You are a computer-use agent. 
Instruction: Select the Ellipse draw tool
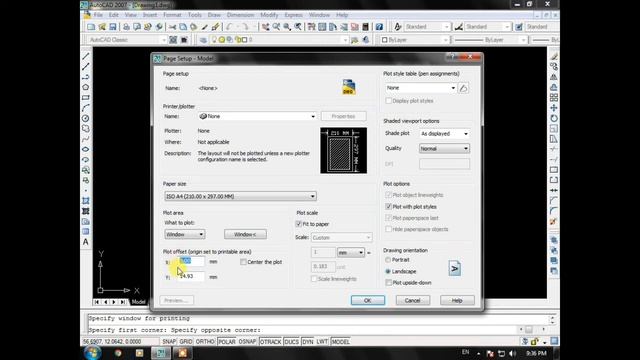click(x=86, y=149)
